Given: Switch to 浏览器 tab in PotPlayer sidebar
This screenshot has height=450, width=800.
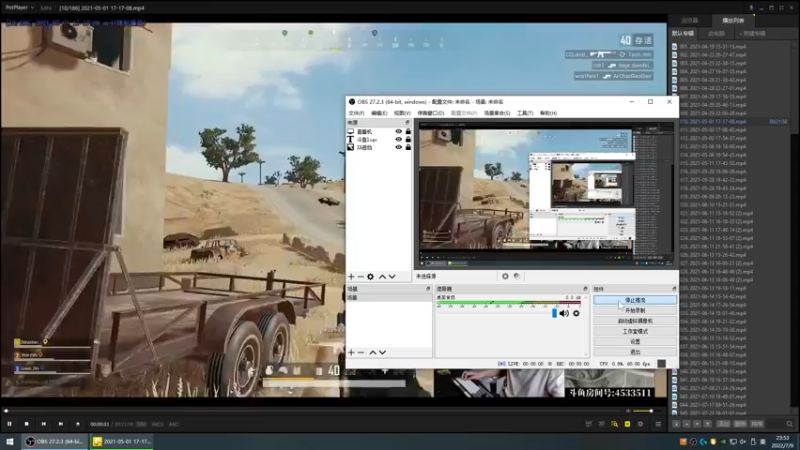Looking at the screenshot, I should pyautogui.click(x=690, y=20).
